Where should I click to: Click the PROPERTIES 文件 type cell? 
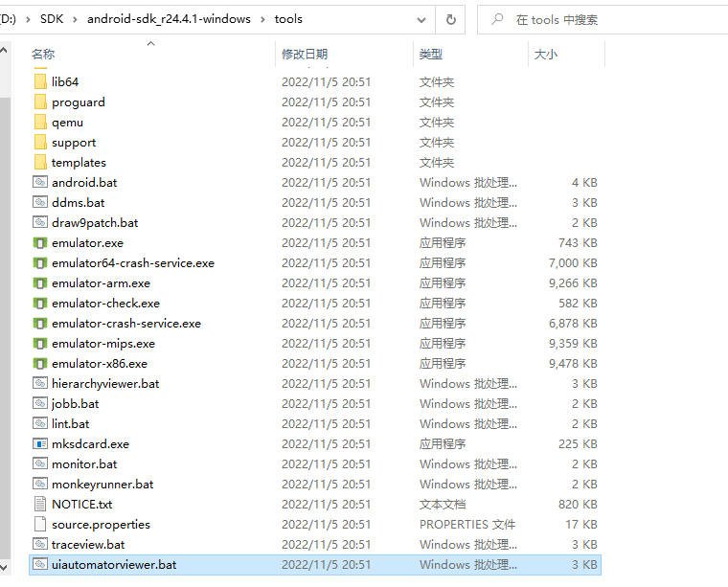tap(467, 525)
